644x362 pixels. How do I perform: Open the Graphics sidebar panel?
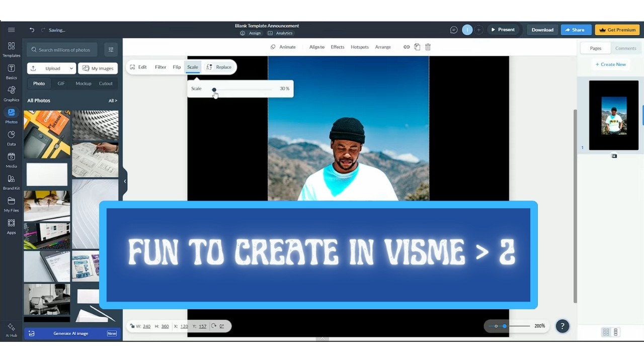tap(11, 94)
